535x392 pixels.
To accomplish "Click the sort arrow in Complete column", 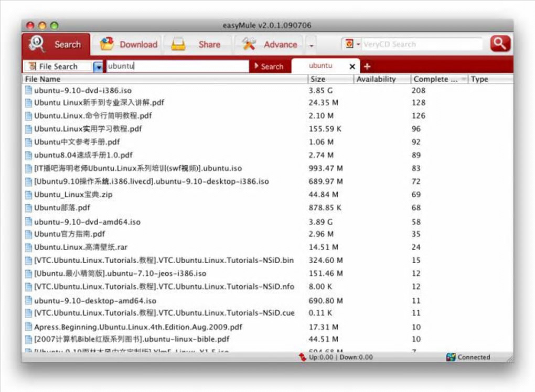I will tap(464, 79).
